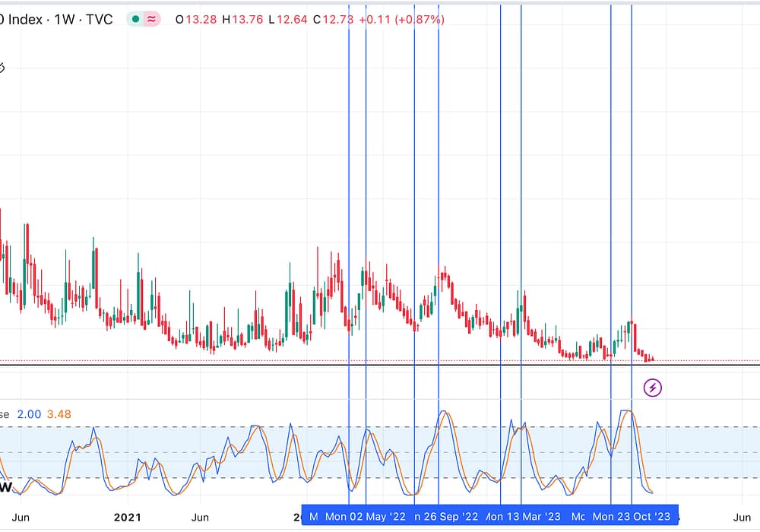Click the closing price value 12.73
Screen dimensions: 760x532
click(x=337, y=19)
